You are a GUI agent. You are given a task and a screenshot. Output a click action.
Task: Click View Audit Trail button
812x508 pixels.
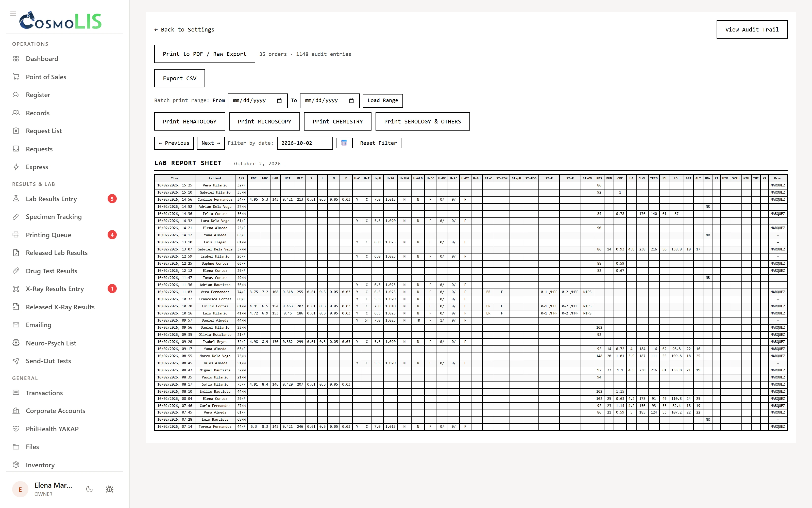point(752,29)
